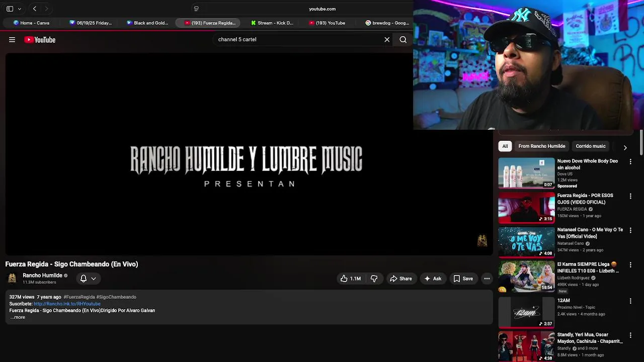Open the Standly Chaparrita video thumbnail

coord(526,346)
